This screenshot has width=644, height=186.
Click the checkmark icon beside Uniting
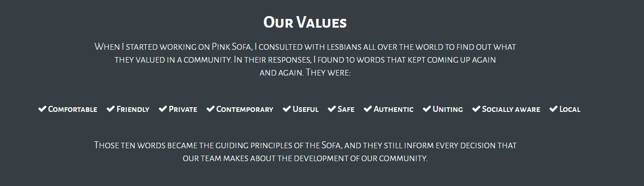(427, 109)
